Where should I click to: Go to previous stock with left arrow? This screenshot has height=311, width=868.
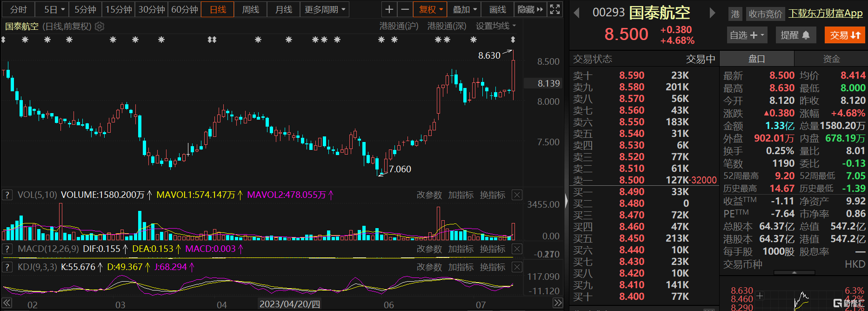(577, 13)
